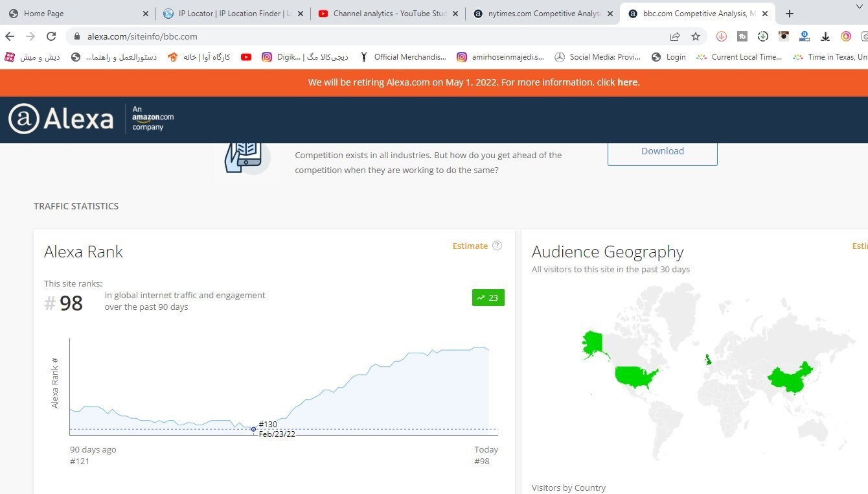Open the دستورالعمل و راهنما bookmark
This screenshot has width=868, height=494.
coord(114,57)
